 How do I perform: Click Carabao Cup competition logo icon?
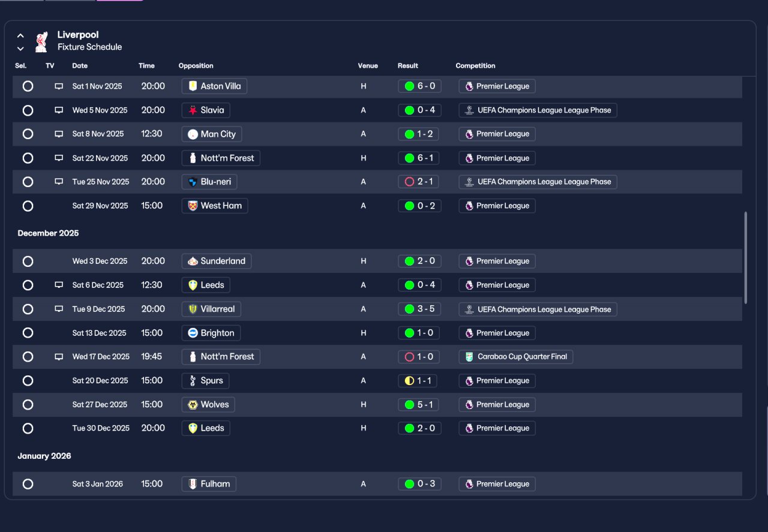469,357
